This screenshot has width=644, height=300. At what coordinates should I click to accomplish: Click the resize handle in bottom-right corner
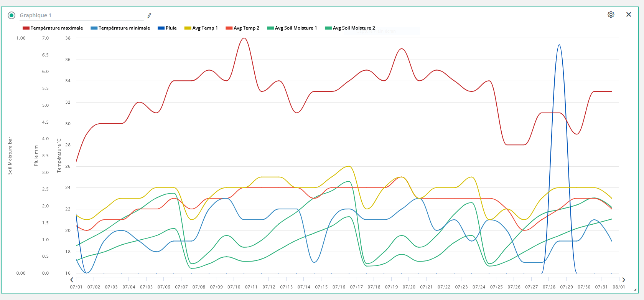point(635,290)
